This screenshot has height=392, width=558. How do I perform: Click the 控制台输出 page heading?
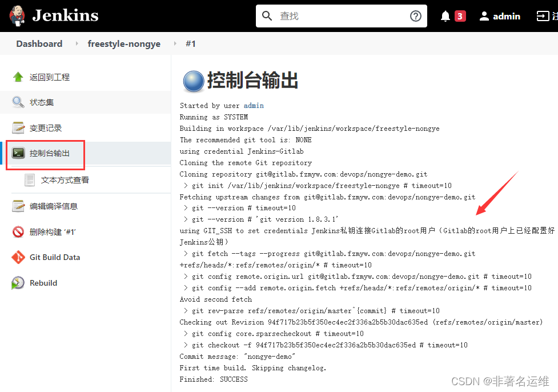tap(252, 80)
